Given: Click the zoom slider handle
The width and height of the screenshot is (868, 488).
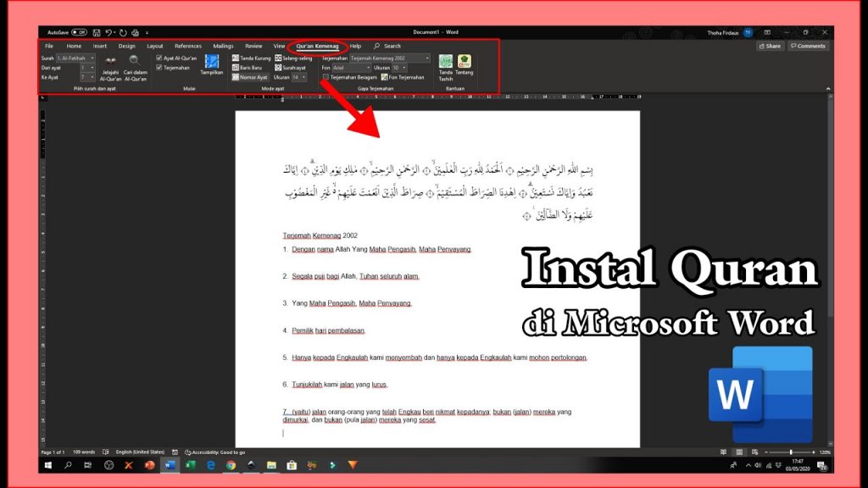Looking at the screenshot, I should coord(791,452).
